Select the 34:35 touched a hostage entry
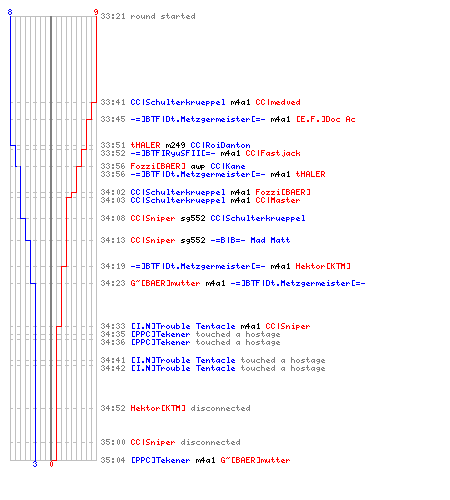Image resolution: width=450 pixels, height=500 pixels. point(190,334)
